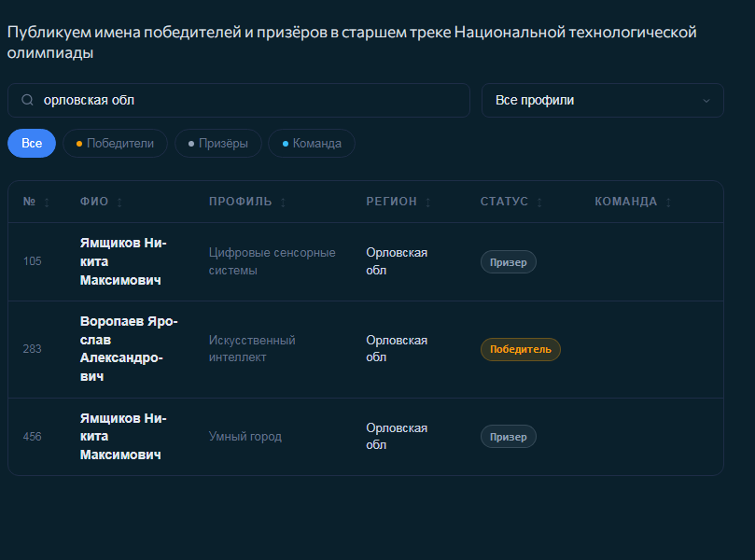Sort by ФИО column arrows icon
Image resolution: width=755 pixels, height=560 pixels.
click(x=119, y=203)
